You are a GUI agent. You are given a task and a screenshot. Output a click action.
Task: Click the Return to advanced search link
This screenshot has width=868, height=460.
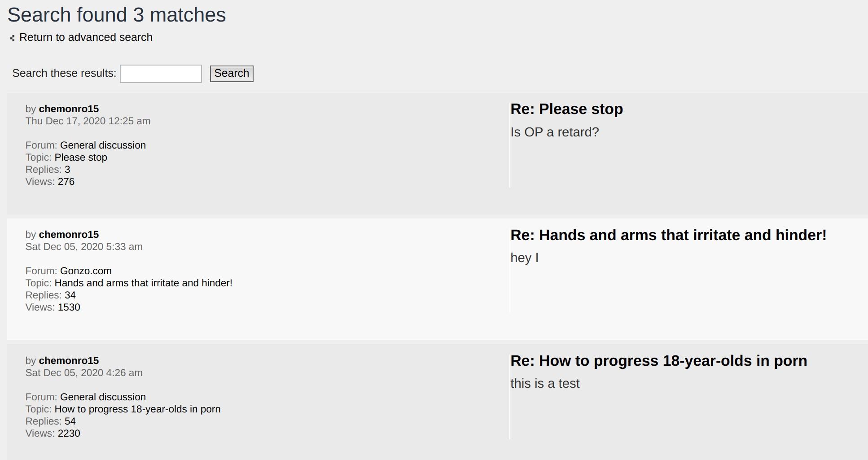86,37
